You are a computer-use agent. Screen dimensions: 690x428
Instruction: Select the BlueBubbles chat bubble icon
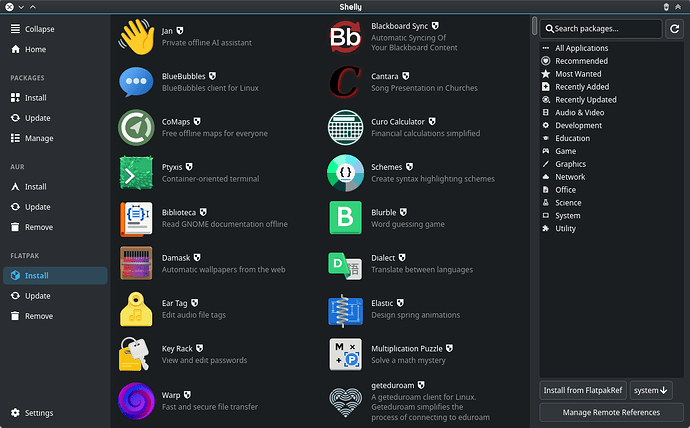pos(136,82)
